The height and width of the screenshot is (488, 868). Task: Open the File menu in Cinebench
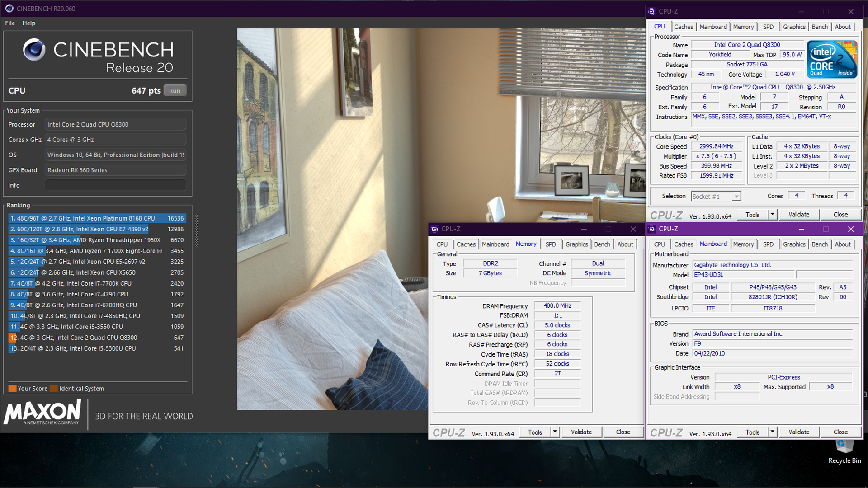coord(10,23)
